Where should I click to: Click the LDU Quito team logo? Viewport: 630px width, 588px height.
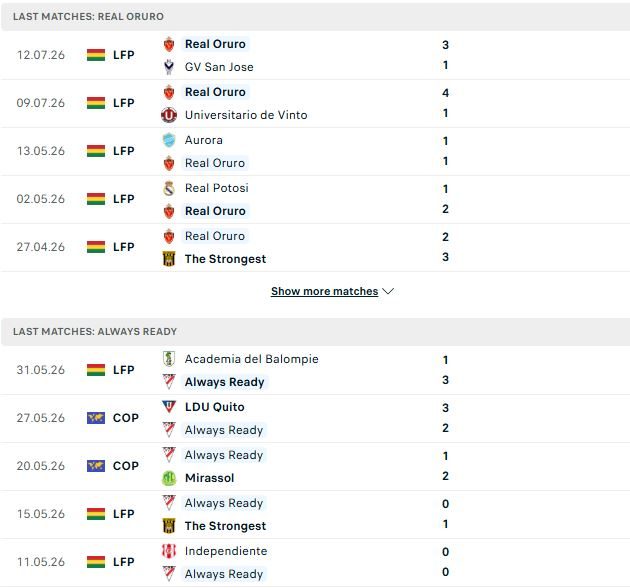169,407
